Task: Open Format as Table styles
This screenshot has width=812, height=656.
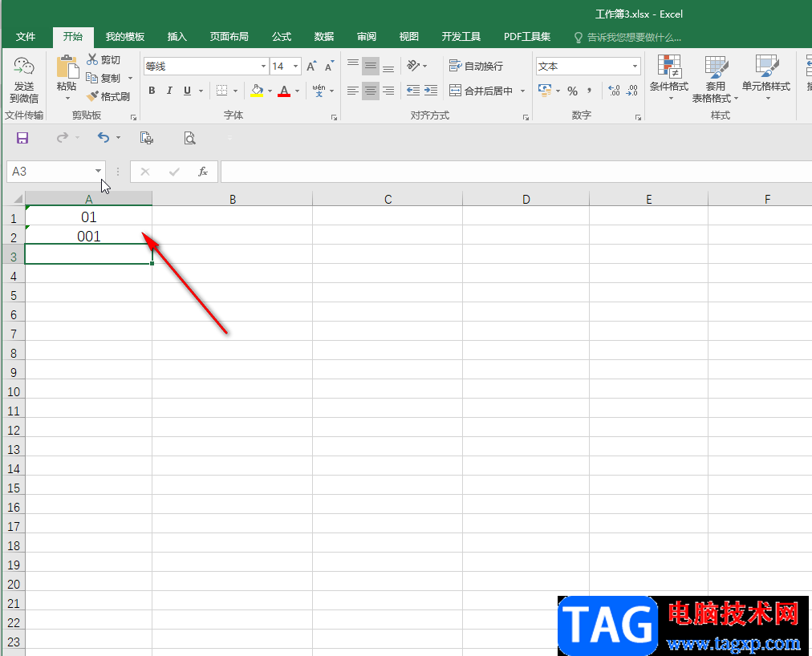Action: point(715,79)
